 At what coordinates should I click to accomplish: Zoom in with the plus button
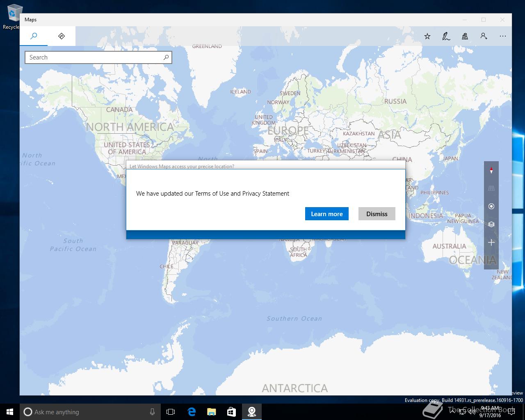(x=491, y=242)
